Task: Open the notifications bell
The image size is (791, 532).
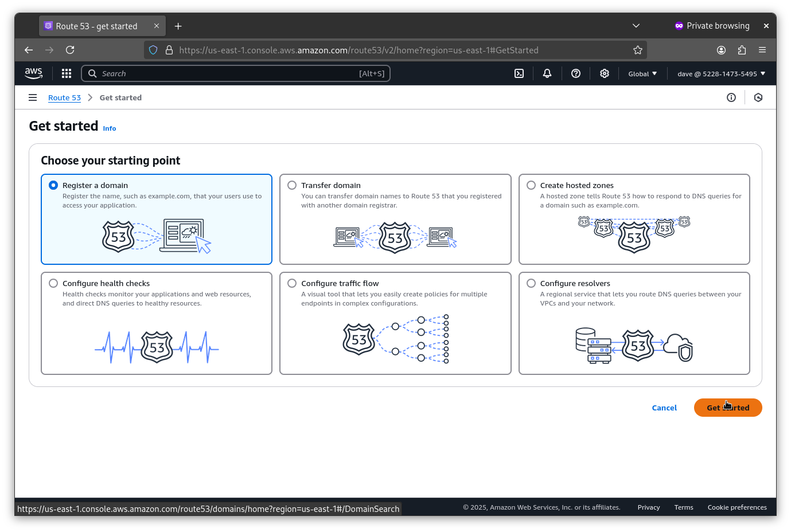Action: coord(547,73)
